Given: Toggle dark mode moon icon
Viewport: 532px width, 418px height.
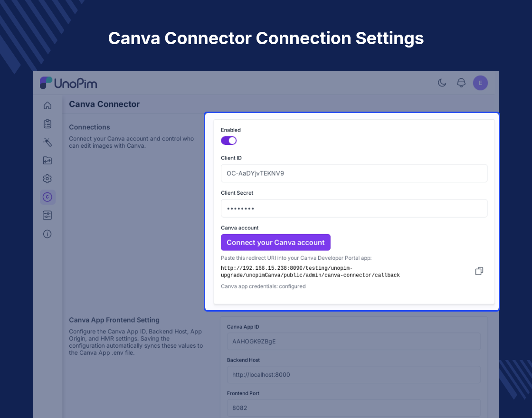Looking at the screenshot, I should click(x=442, y=83).
